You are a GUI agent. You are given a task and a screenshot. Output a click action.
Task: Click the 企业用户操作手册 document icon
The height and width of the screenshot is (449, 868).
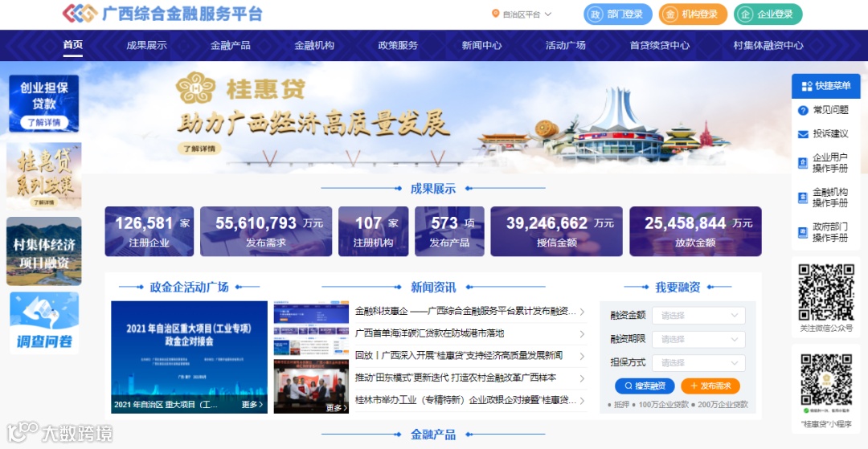pos(803,163)
